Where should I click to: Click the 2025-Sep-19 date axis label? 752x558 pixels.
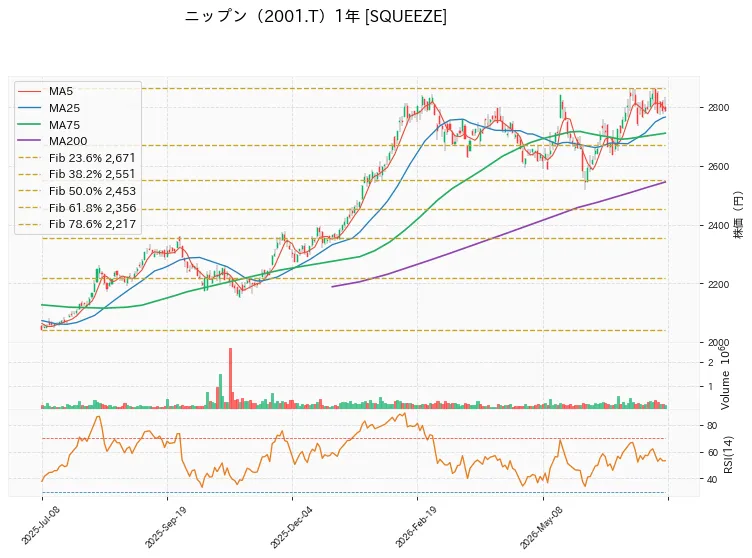[x=166, y=527]
